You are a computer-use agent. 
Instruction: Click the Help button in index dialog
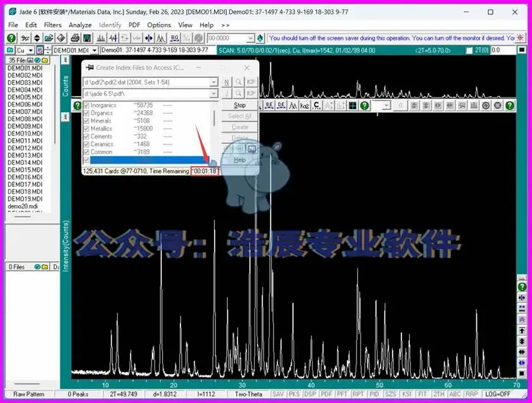(239, 160)
